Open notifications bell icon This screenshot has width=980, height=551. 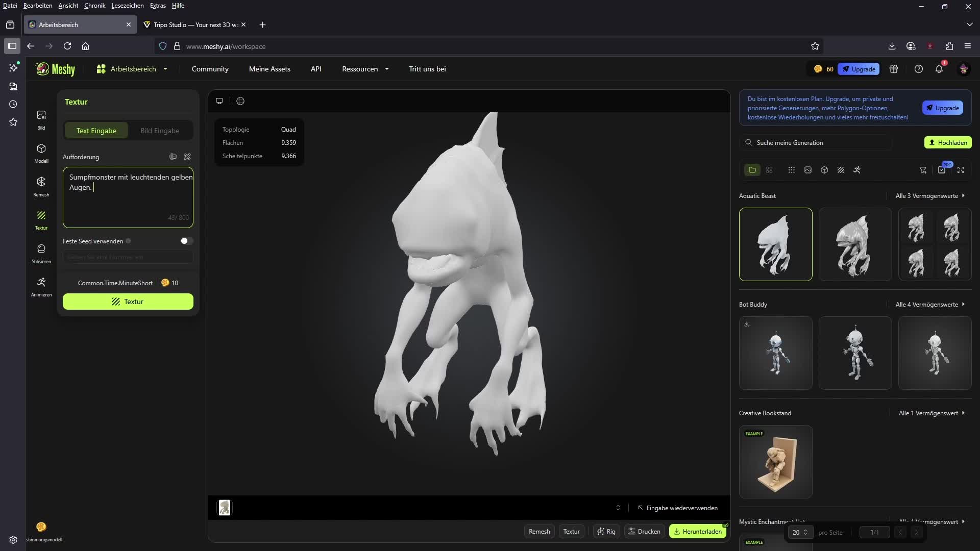(939, 69)
